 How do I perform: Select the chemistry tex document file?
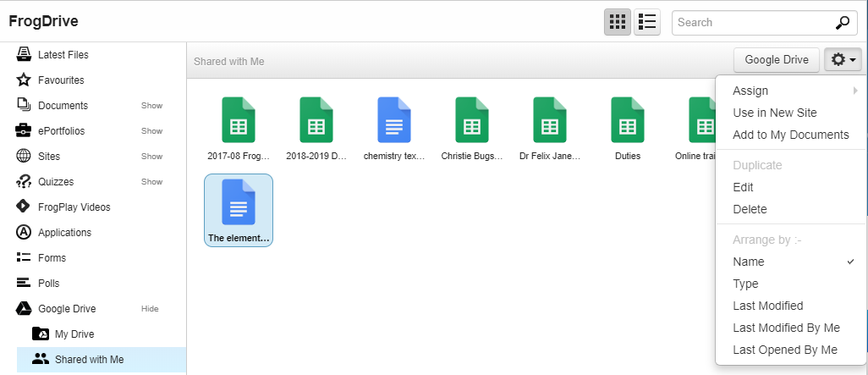pos(394,129)
